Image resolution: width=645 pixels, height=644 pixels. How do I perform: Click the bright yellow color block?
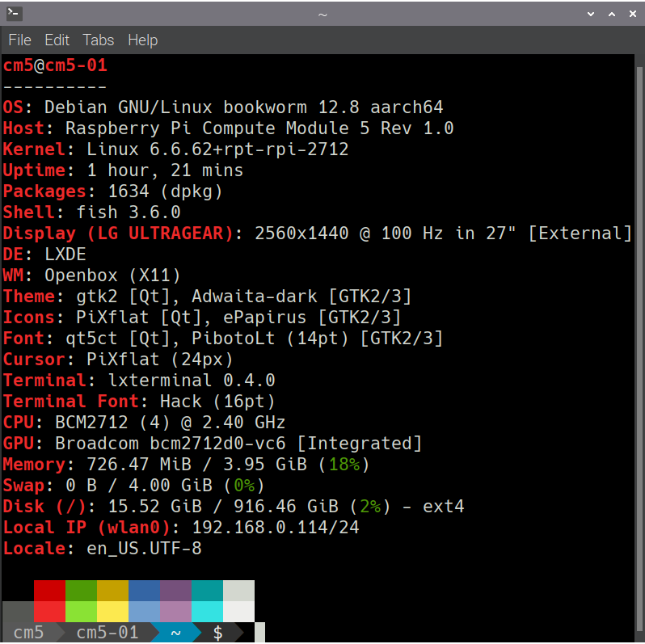pyautogui.click(x=112, y=612)
